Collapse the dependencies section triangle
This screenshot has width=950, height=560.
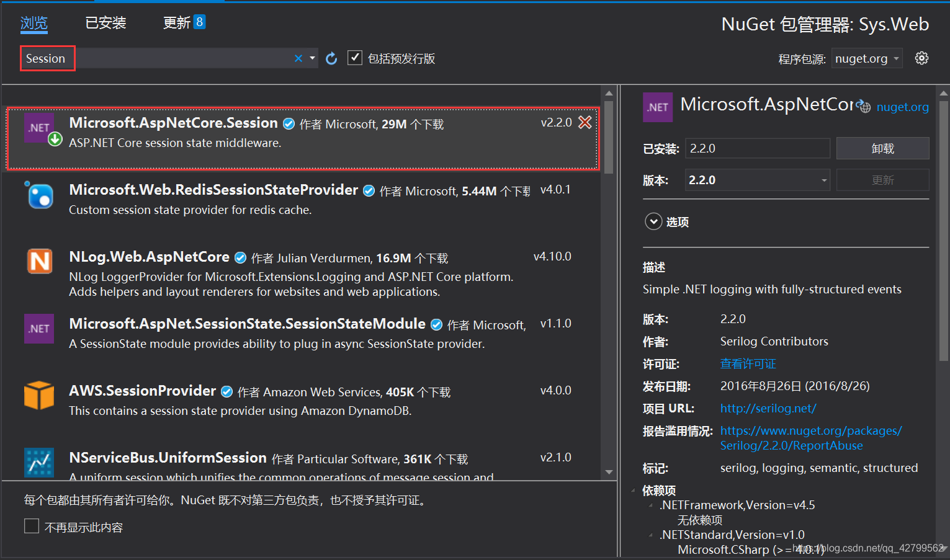pyautogui.click(x=633, y=491)
